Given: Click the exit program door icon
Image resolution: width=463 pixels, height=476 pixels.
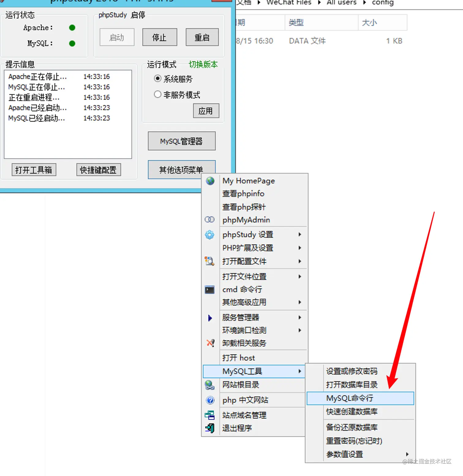Looking at the screenshot, I should [x=210, y=428].
